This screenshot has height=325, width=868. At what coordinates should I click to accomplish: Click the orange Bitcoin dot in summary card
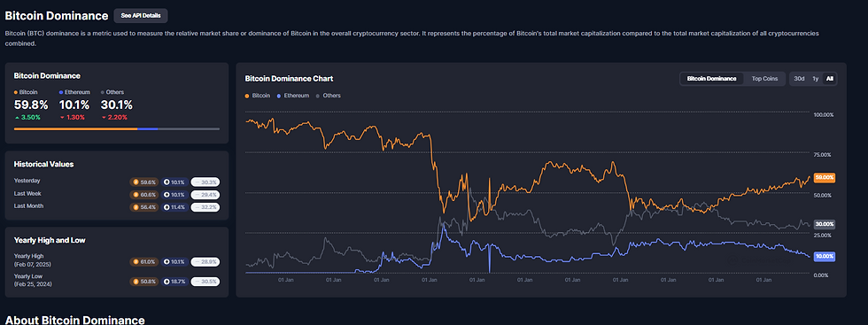[x=16, y=92]
